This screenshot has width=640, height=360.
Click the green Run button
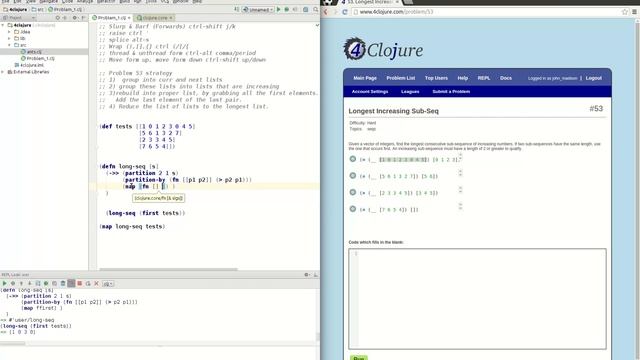[358, 358]
